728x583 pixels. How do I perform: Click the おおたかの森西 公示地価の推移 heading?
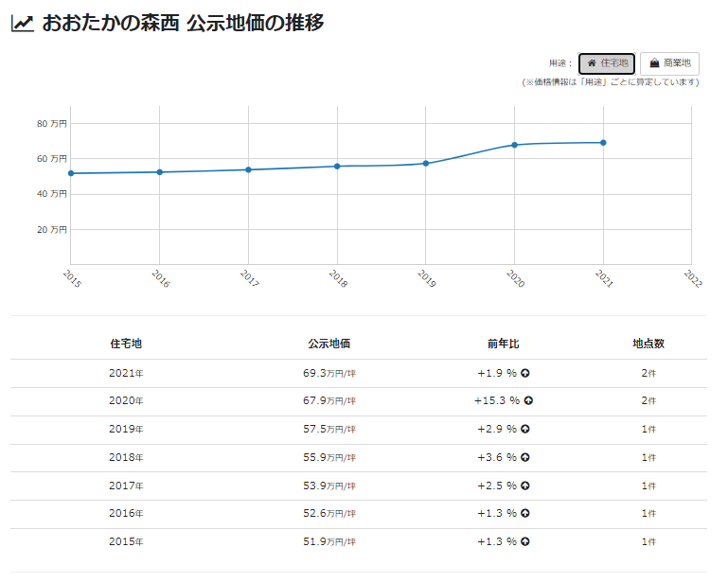(183, 24)
